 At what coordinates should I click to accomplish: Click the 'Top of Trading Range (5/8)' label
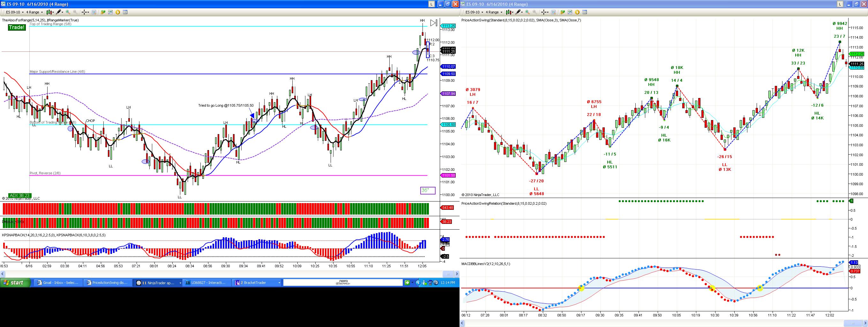[50, 24]
